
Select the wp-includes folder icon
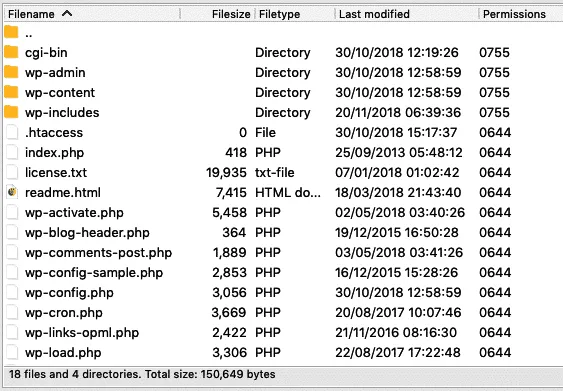(x=11, y=112)
